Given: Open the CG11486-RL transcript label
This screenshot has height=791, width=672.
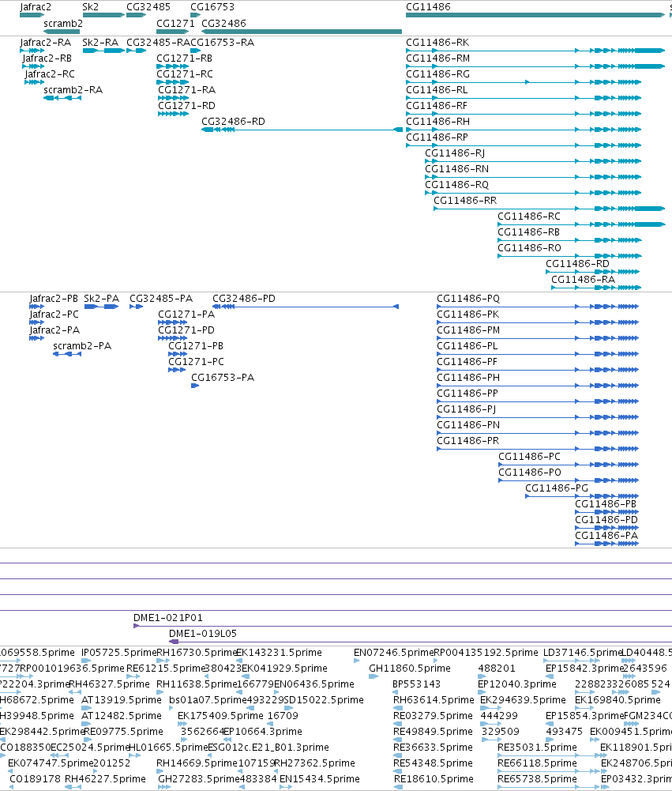Looking at the screenshot, I should click(x=437, y=90).
